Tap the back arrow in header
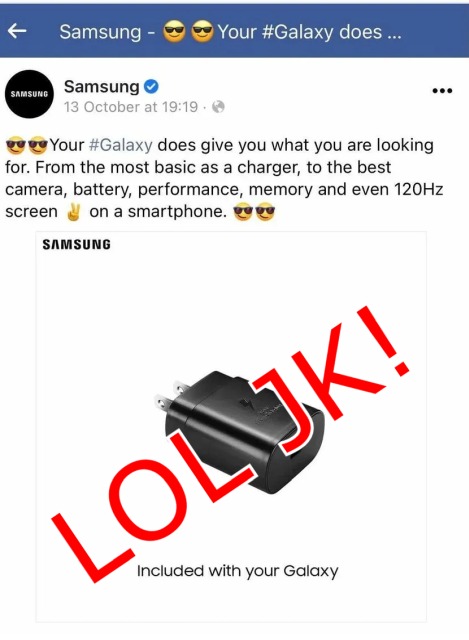469x640 pixels. tap(17, 31)
